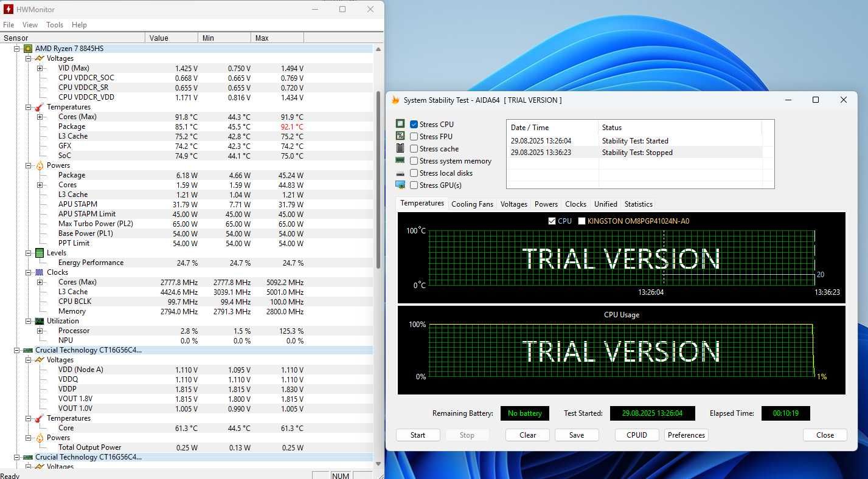Viewport: 868px width, 479px height.
Task: Click the scroll down arrow in HWMonitor
Action: 379,464
